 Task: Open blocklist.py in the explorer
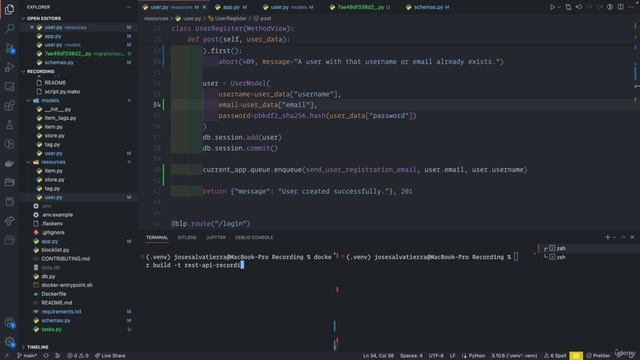click(55, 250)
